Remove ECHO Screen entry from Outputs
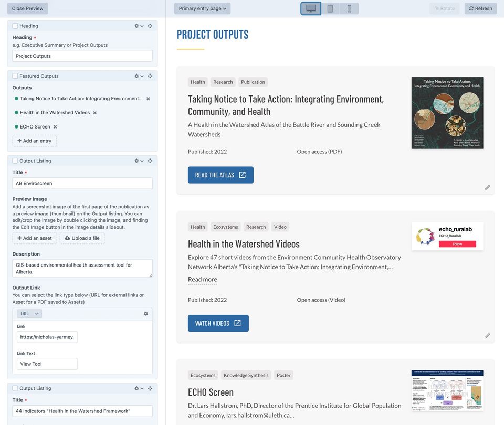Image resolution: width=504 pixels, height=425 pixels. [x=55, y=127]
